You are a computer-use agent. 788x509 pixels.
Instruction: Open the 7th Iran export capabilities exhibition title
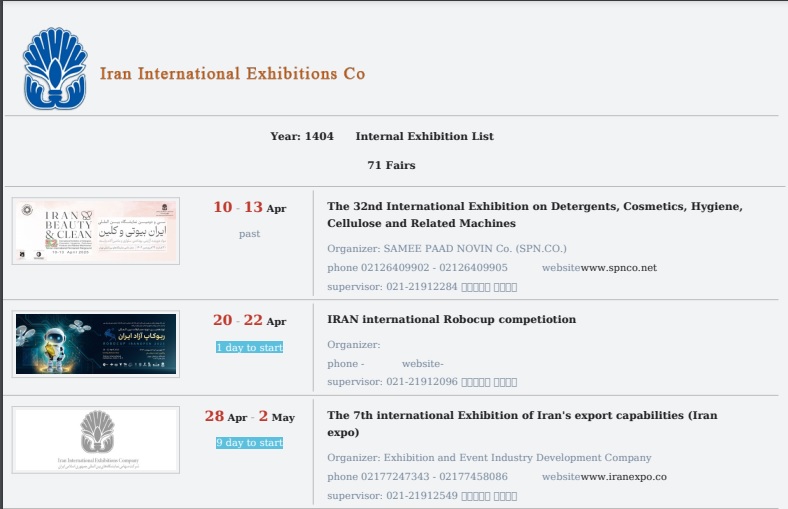[521, 424]
